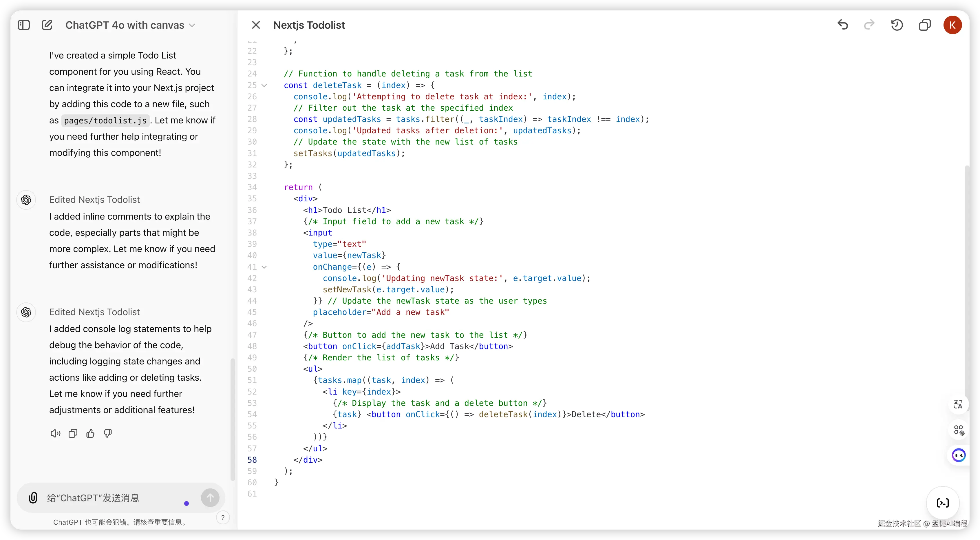
Task: Copy the last chat response
Action: 73,433
